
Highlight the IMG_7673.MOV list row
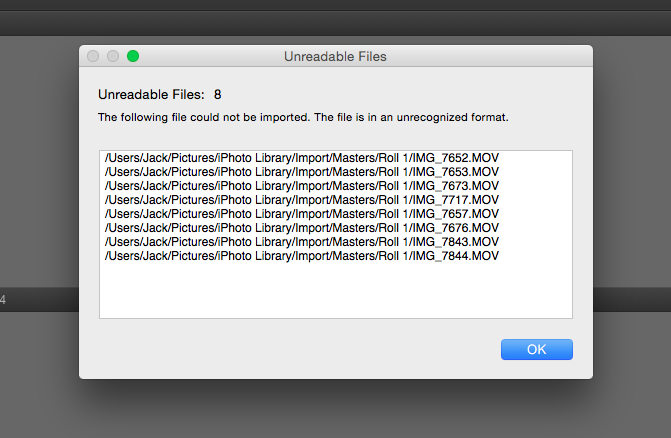tap(301, 186)
